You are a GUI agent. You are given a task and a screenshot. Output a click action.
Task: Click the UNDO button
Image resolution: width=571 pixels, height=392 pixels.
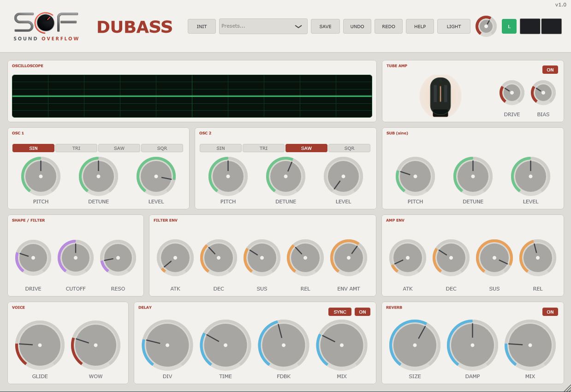tap(357, 26)
